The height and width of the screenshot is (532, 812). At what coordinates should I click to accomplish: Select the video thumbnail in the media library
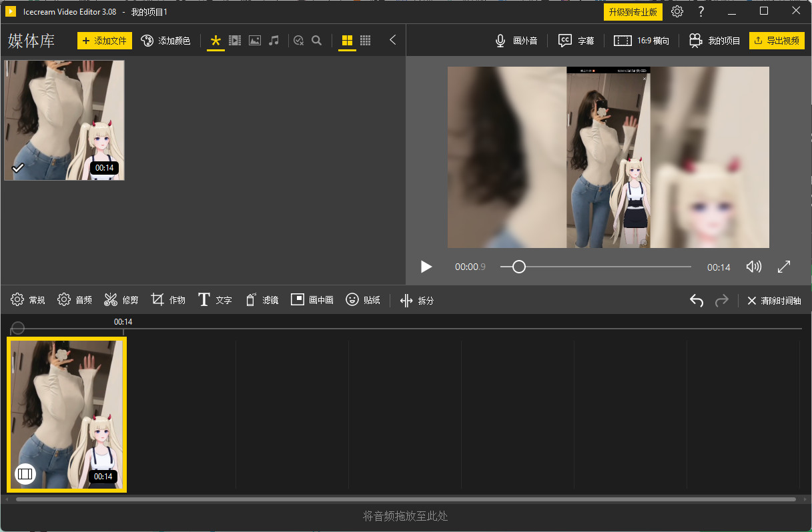[x=64, y=120]
